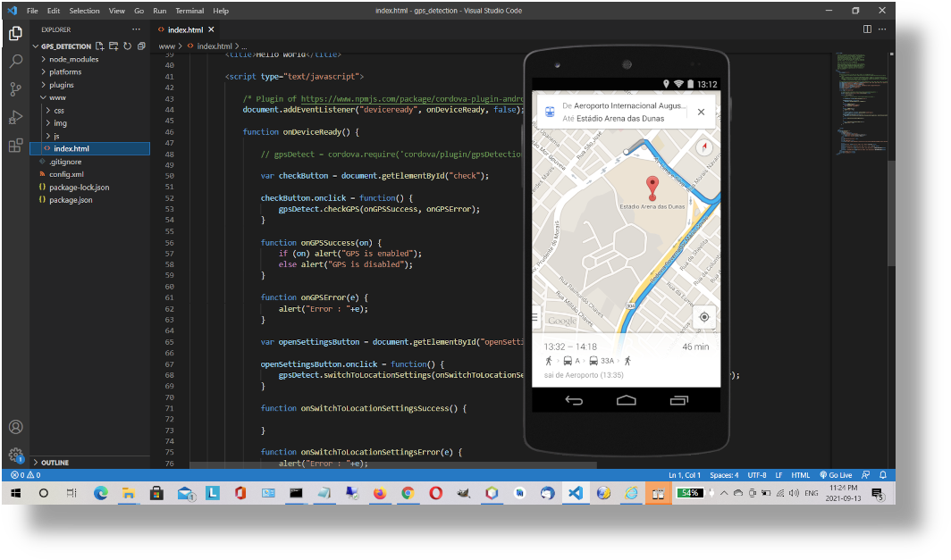
Task: Tap the transit bus icon in route card
Action: [550, 112]
